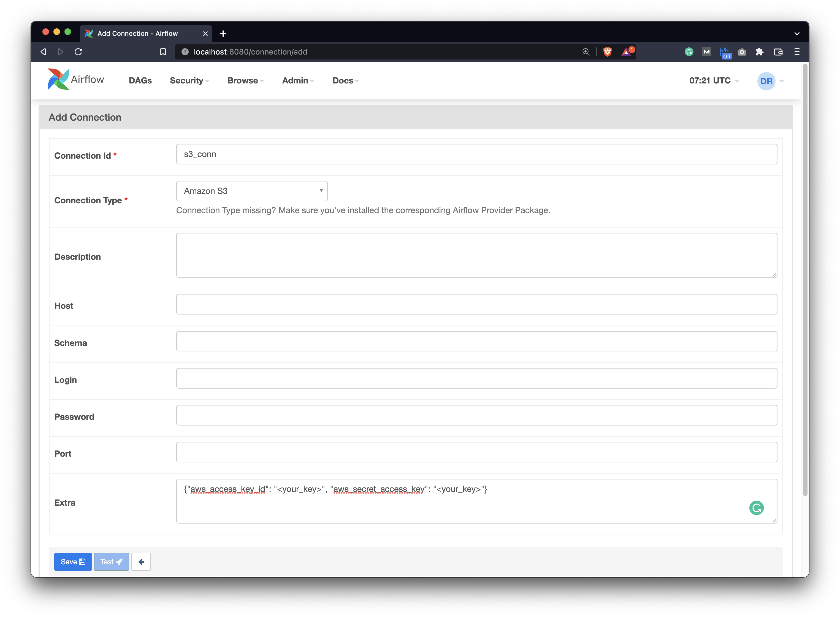
Task: Open the Brave wallet icon
Action: pos(778,52)
